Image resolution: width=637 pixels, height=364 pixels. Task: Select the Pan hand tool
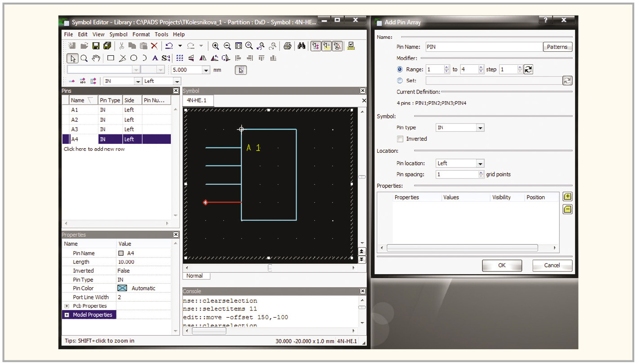coord(96,58)
